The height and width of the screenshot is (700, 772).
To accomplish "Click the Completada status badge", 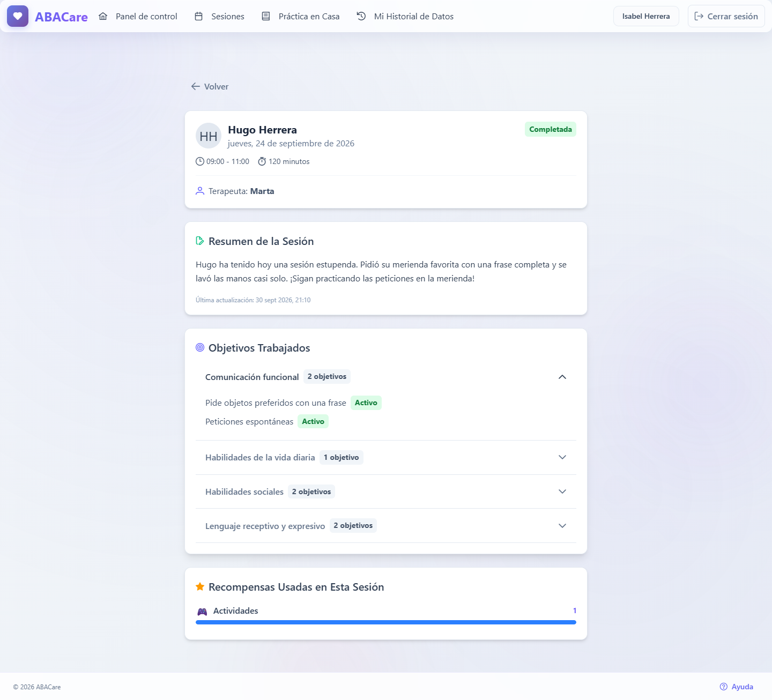I will pos(551,129).
